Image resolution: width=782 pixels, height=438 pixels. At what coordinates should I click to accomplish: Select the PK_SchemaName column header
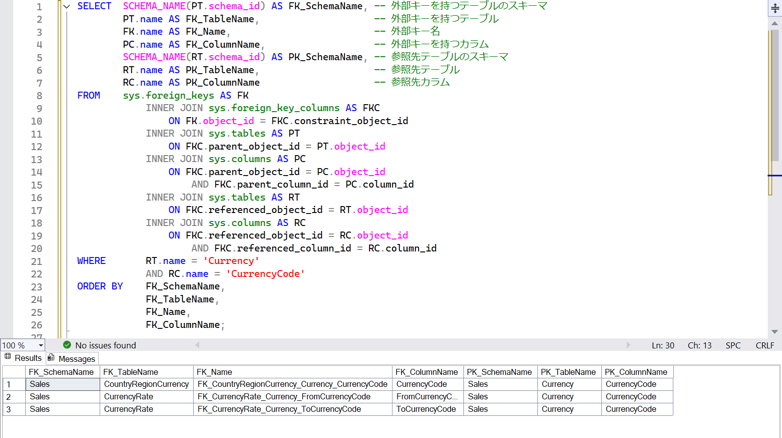[500, 372]
